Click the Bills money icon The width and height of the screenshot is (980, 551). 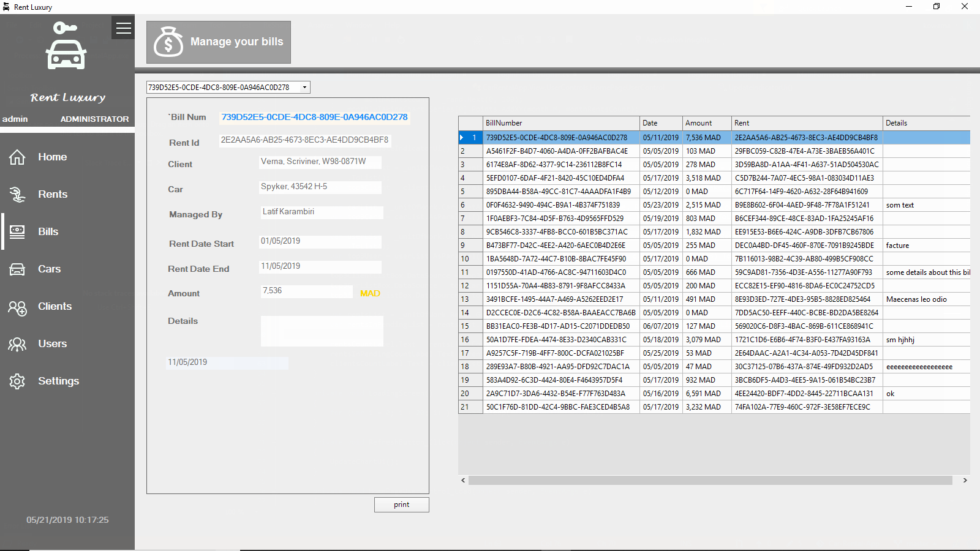(x=17, y=232)
